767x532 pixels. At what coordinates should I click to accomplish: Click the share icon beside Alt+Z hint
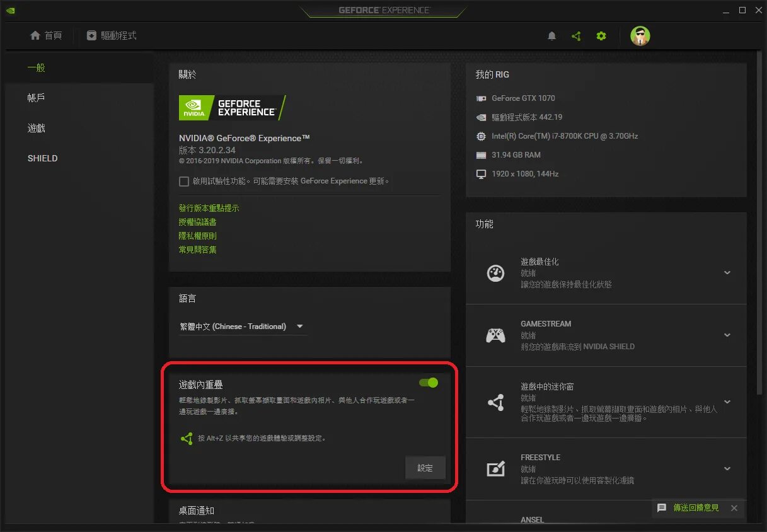click(187, 438)
